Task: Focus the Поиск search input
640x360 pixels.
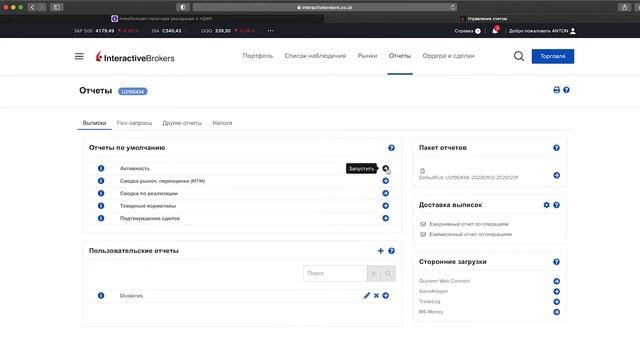Action: [335, 273]
